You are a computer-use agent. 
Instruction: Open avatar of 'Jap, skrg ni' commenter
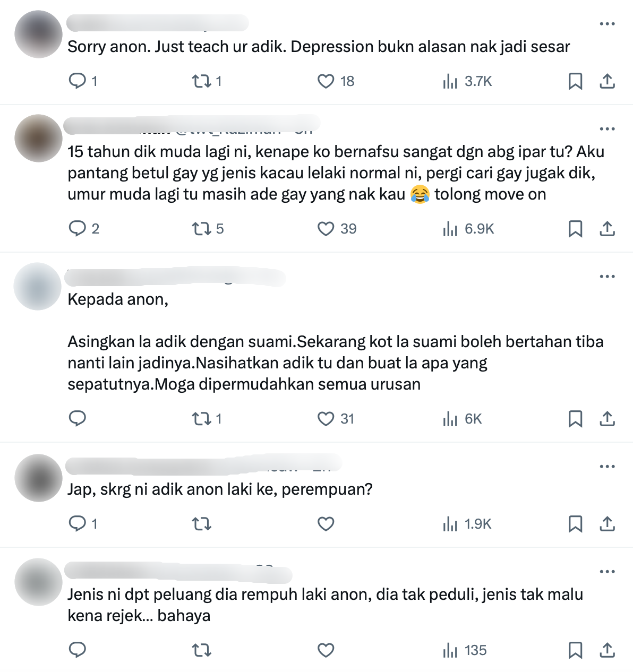[x=38, y=478]
